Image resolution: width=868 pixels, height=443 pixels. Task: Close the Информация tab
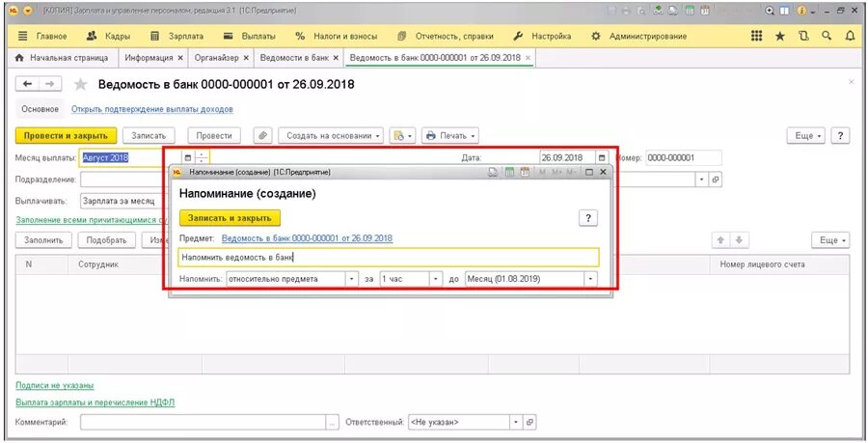[180, 58]
